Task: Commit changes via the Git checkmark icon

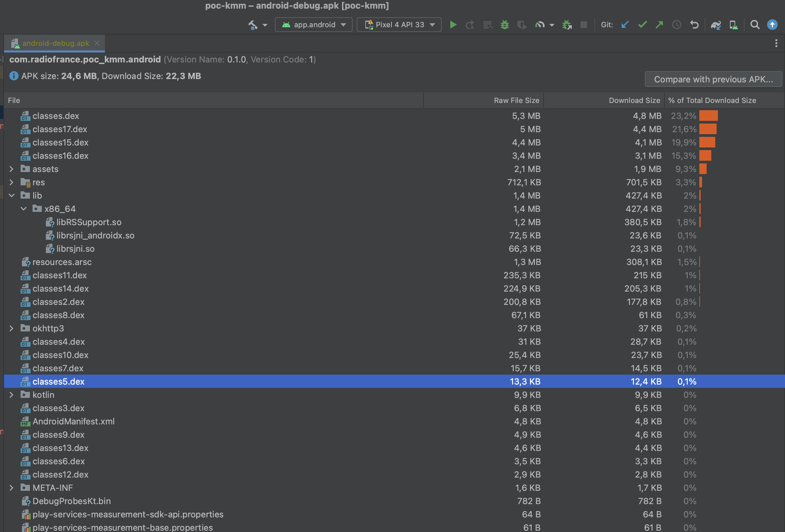Action: [x=642, y=24]
